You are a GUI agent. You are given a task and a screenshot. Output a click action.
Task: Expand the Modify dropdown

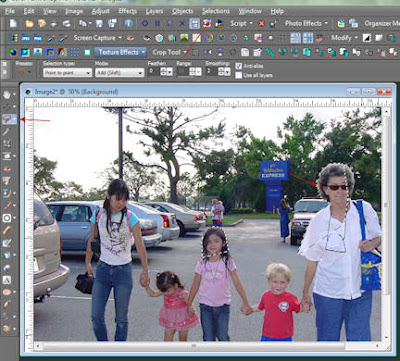coord(356,38)
